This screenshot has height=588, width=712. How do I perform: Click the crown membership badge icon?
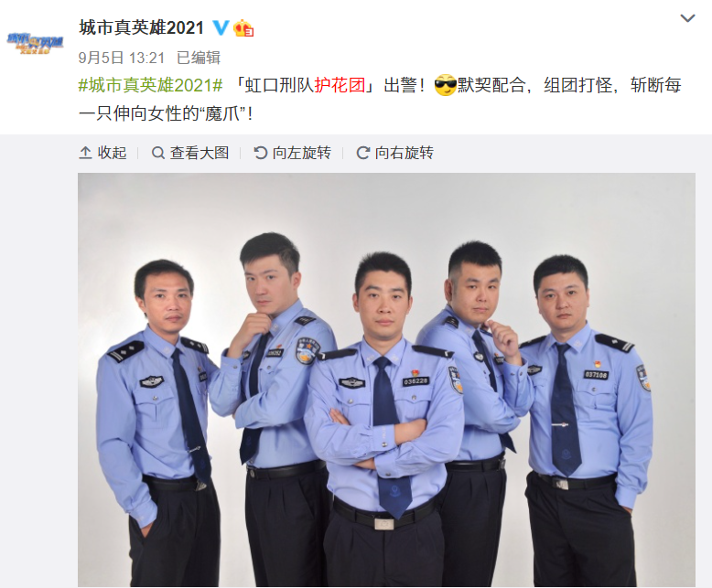pyautogui.click(x=243, y=27)
